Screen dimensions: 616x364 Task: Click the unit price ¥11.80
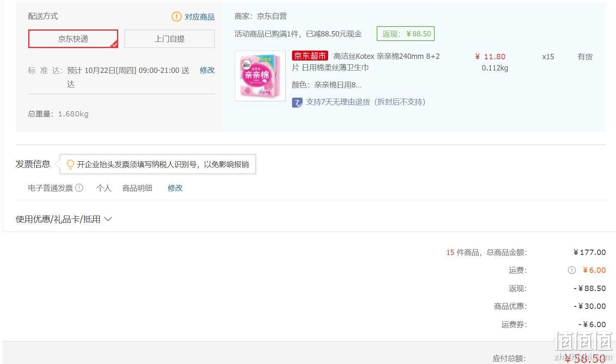(x=490, y=57)
